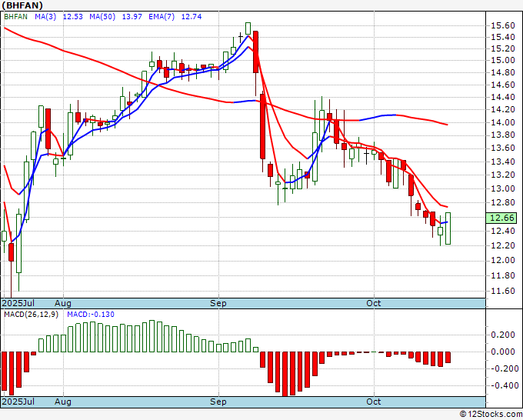Screen dimensions: 523x420
Task: Click the (BHFAN) chart title
Action: pyautogui.click(x=24, y=6)
